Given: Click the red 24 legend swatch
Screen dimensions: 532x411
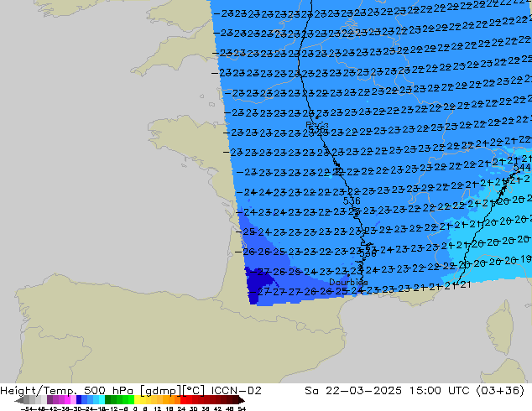Looking at the screenshot, I should click(184, 399).
